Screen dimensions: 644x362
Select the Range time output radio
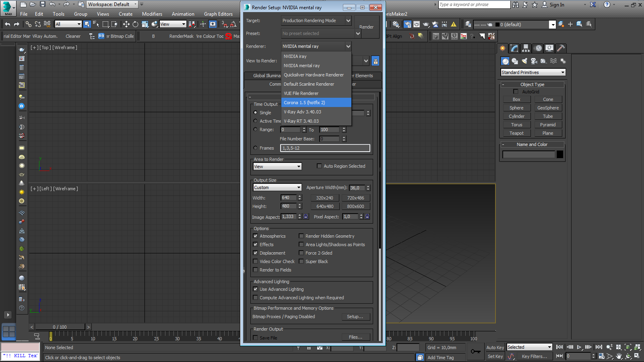[255, 130]
